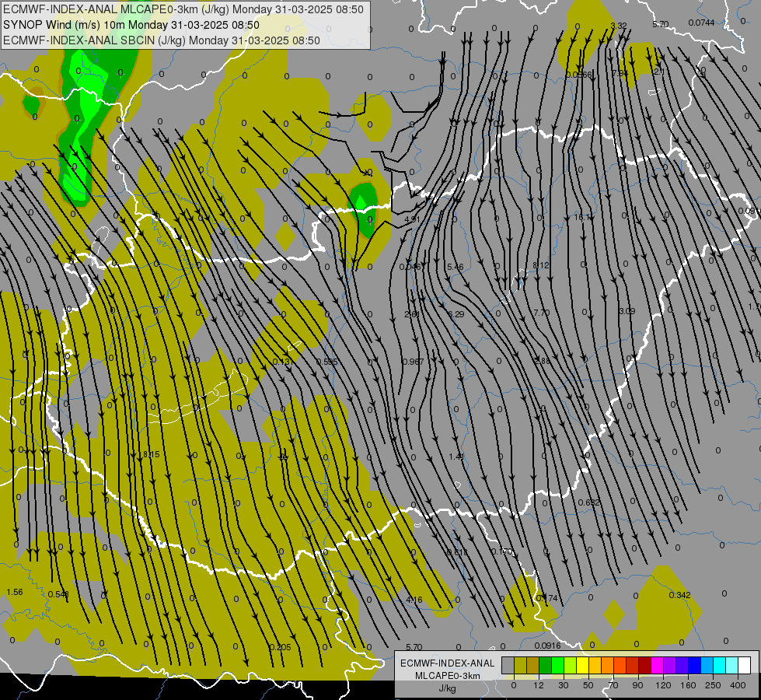The height and width of the screenshot is (700, 761).
Task: Click the legend tick label 30
Action: pyautogui.click(x=564, y=685)
